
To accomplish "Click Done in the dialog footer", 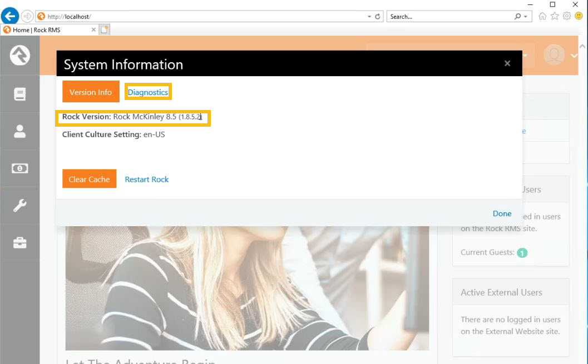I will [502, 213].
